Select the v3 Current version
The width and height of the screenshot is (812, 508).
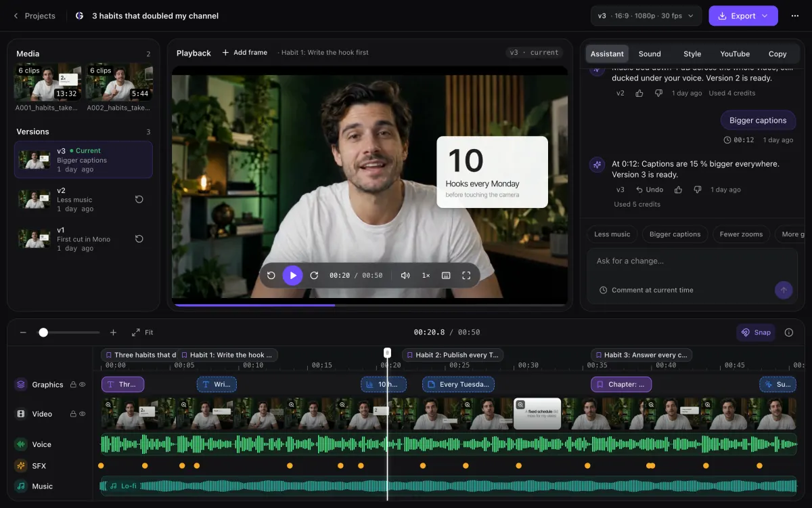pos(83,160)
